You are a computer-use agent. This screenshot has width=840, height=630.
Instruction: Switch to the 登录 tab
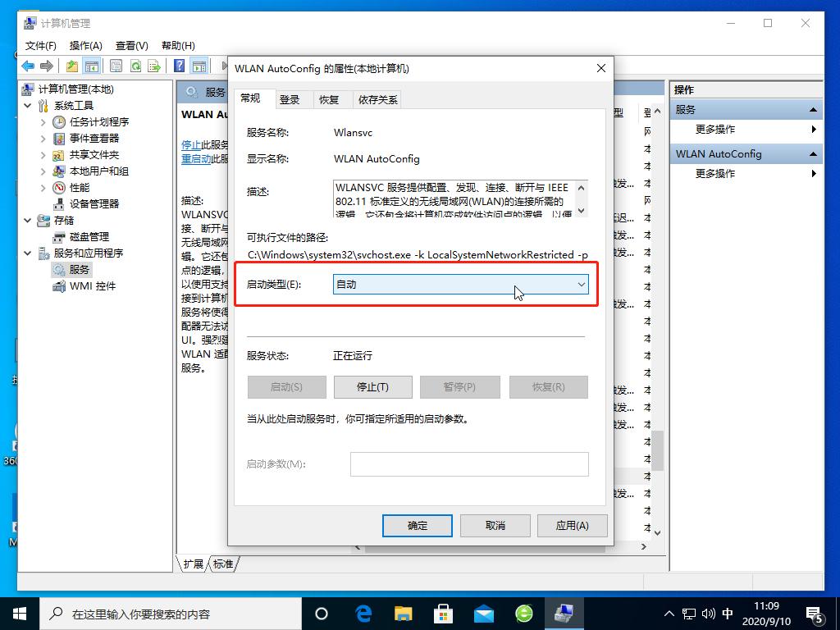pyautogui.click(x=289, y=98)
